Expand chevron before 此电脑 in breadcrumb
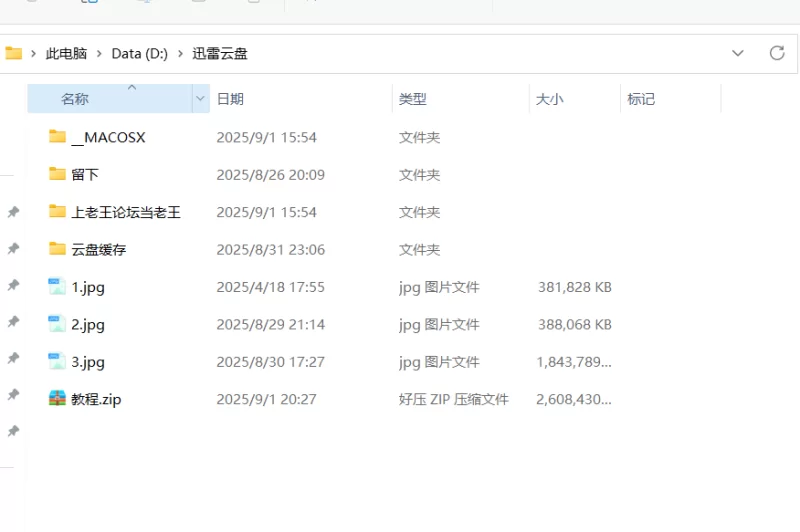 pyautogui.click(x=33, y=54)
